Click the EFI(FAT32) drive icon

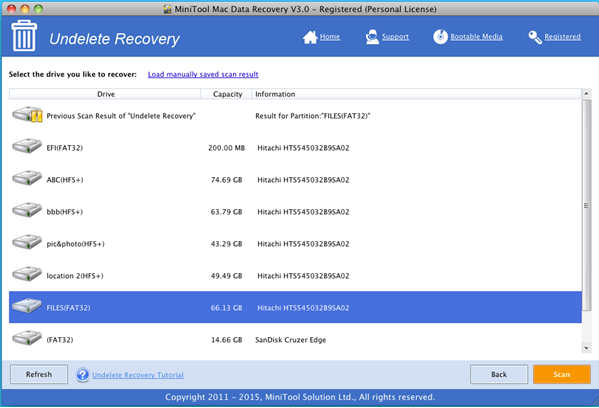pyautogui.click(x=27, y=147)
